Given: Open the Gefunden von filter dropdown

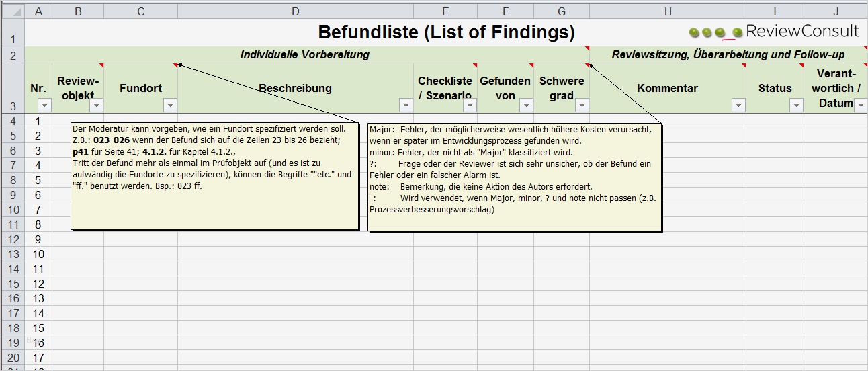Looking at the screenshot, I should coord(527,105).
